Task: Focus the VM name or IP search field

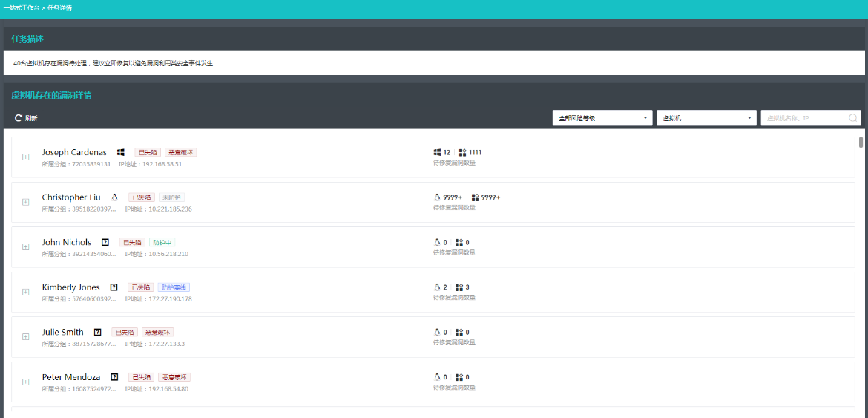Action: [805, 118]
